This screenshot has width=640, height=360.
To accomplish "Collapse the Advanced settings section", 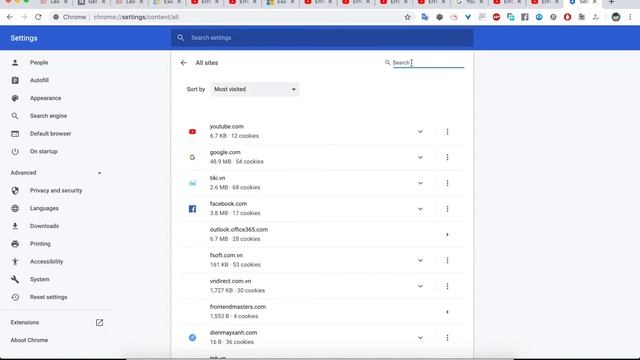I will pyautogui.click(x=99, y=173).
